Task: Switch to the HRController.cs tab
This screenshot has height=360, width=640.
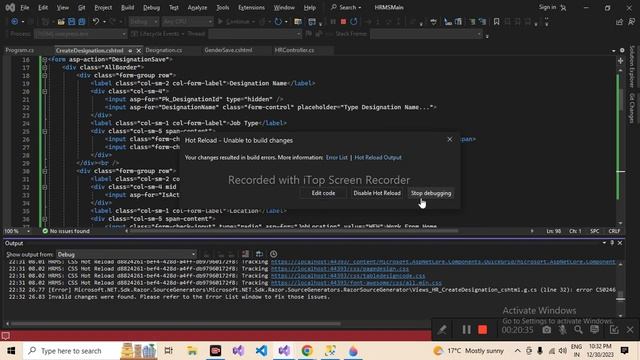Action: pyautogui.click(x=294, y=50)
